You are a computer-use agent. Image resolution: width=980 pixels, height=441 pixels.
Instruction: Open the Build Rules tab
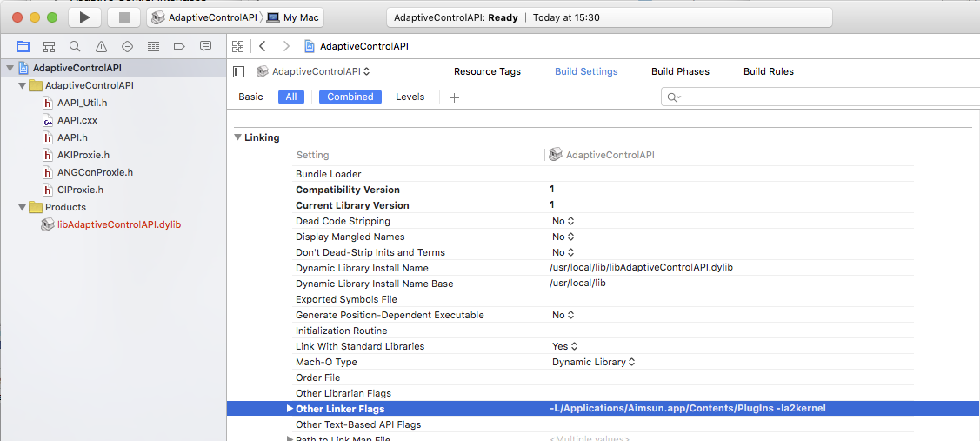click(768, 71)
